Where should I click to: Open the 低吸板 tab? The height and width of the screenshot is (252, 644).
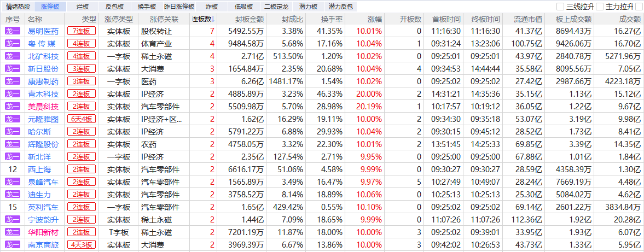(244, 7)
